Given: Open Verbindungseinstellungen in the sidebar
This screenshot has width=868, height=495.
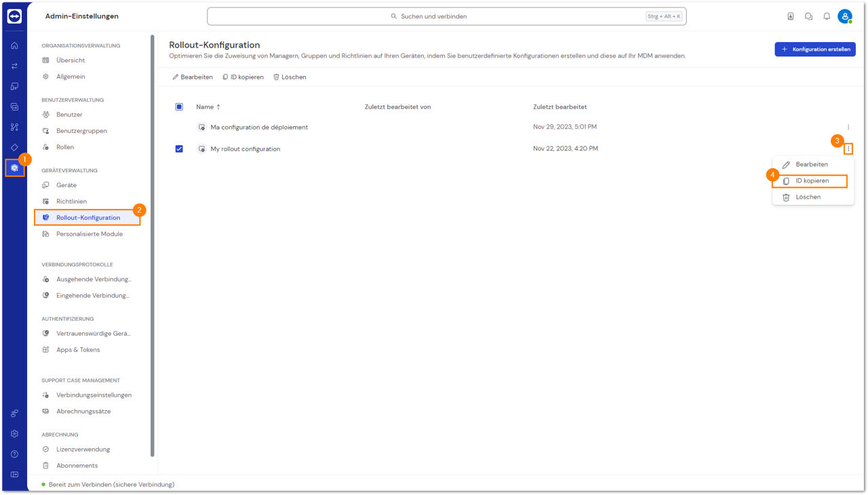Looking at the screenshot, I should [x=92, y=395].
